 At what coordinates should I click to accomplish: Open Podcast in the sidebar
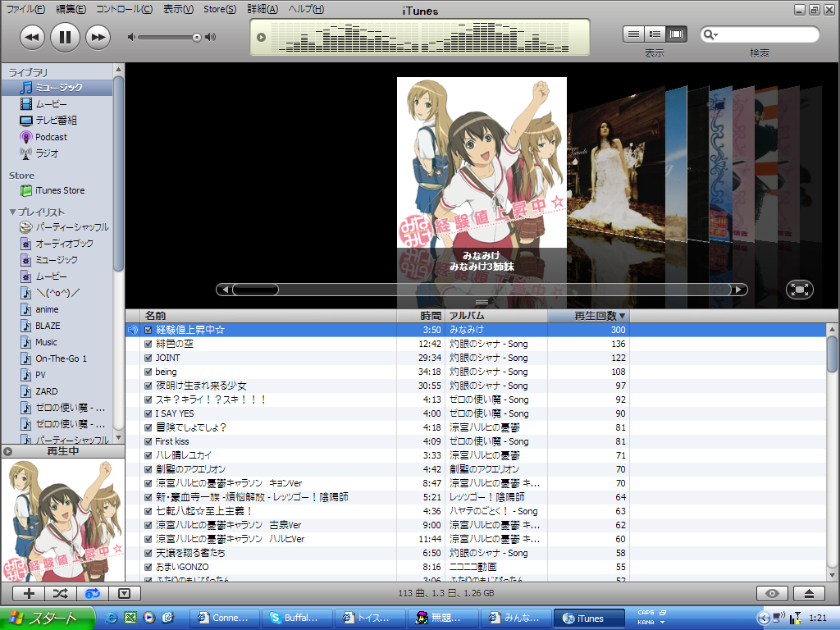(x=57, y=137)
